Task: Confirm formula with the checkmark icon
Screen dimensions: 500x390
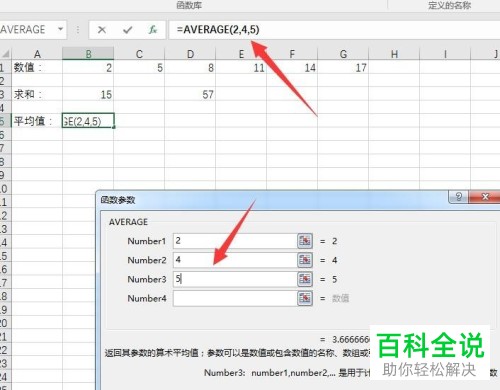Action: tap(127, 30)
